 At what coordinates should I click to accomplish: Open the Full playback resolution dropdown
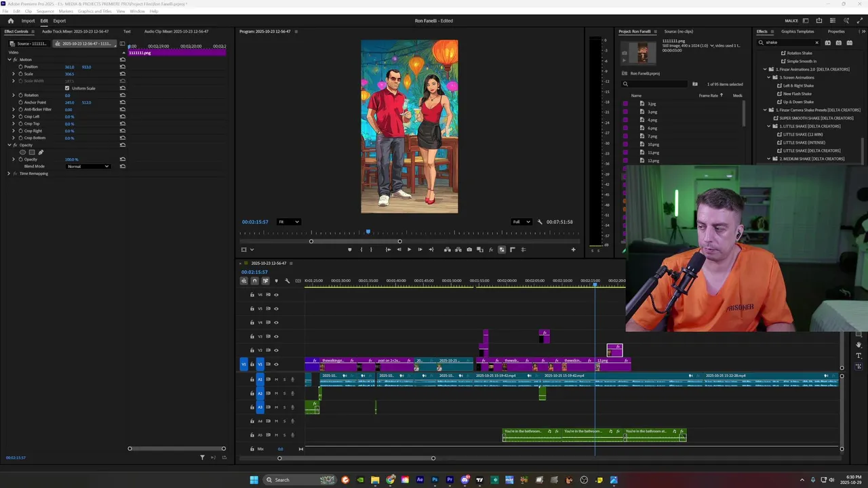click(x=520, y=222)
